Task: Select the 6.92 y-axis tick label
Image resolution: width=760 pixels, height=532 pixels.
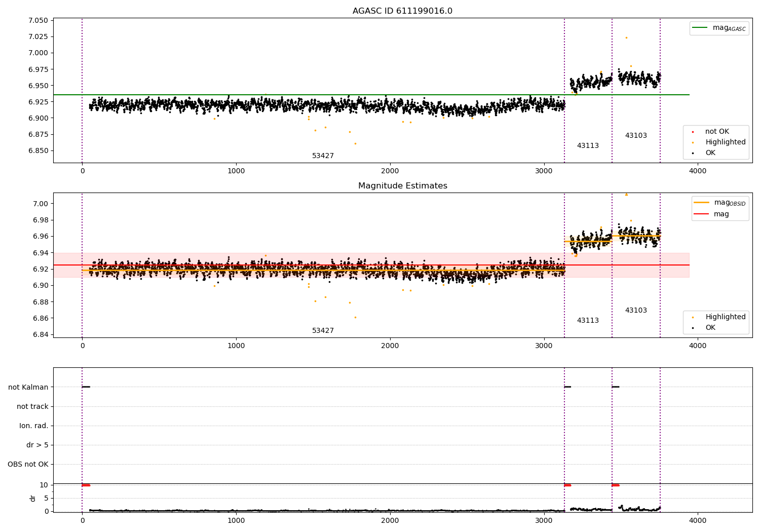Action: pos(41,270)
